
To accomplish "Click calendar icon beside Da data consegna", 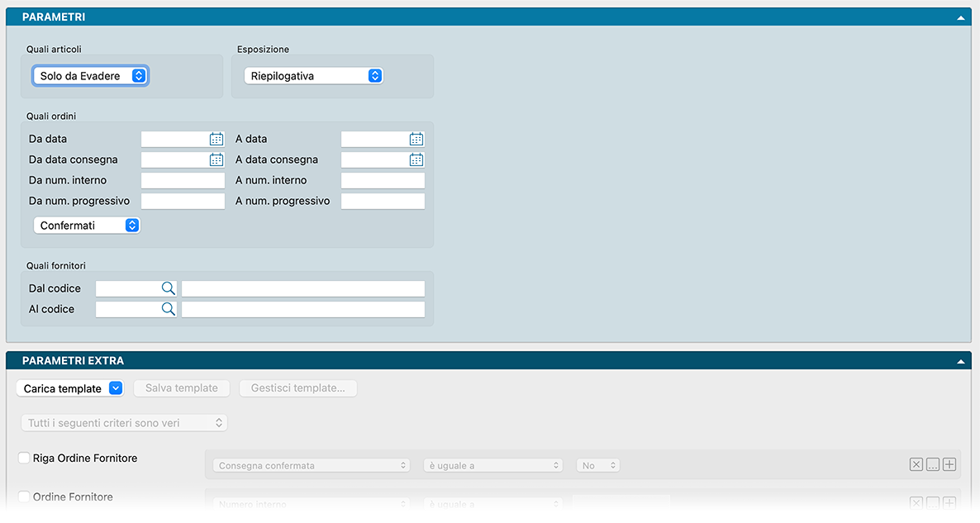I will tap(216, 160).
